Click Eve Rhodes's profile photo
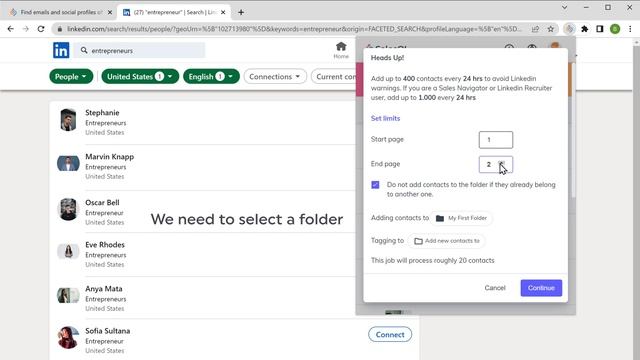This screenshot has width=640, height=360. [x=68, y=251]
